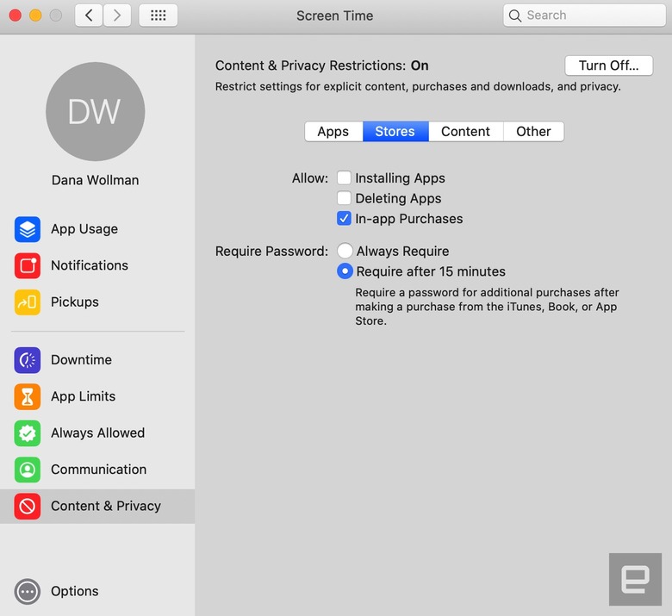Screen dimensions: 672x616
Task: Select the Always Require radio button
Action: (x=345, y=251)
